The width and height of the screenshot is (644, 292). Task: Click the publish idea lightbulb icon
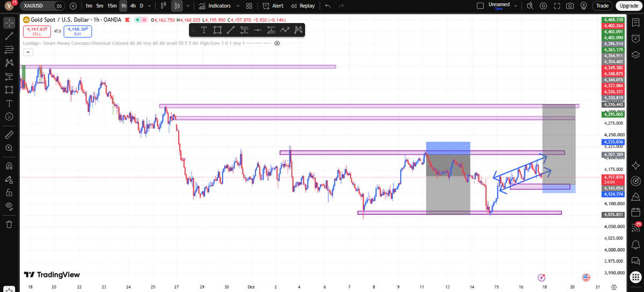(582, 6)
